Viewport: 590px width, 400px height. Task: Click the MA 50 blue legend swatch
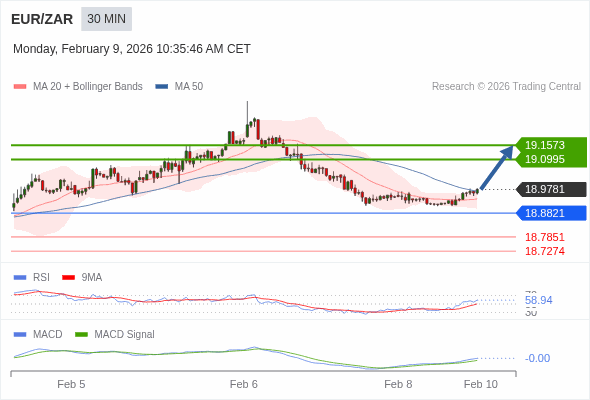[x=162, y=87]
